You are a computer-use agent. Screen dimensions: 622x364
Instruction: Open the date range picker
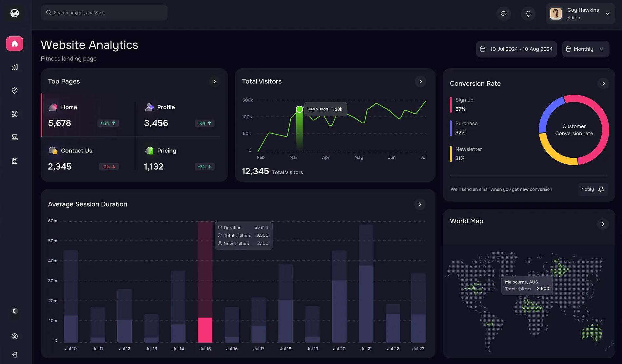[x=516, y=49]
